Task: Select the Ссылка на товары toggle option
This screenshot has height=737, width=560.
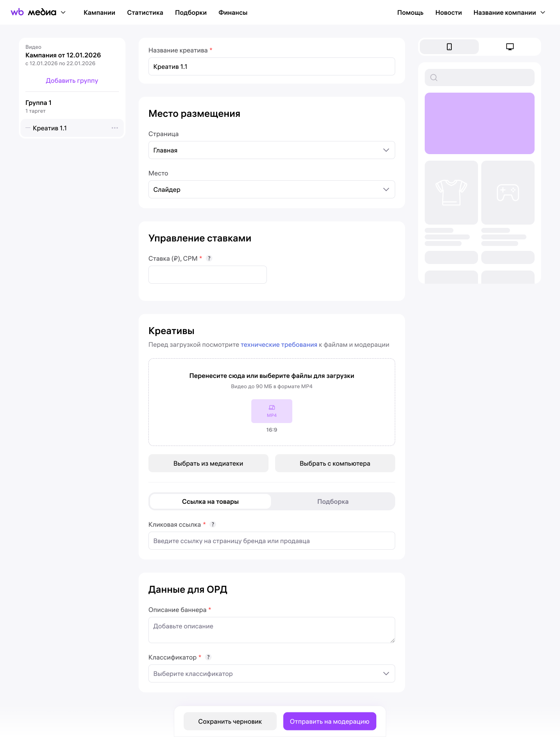Action: (210, 501)
